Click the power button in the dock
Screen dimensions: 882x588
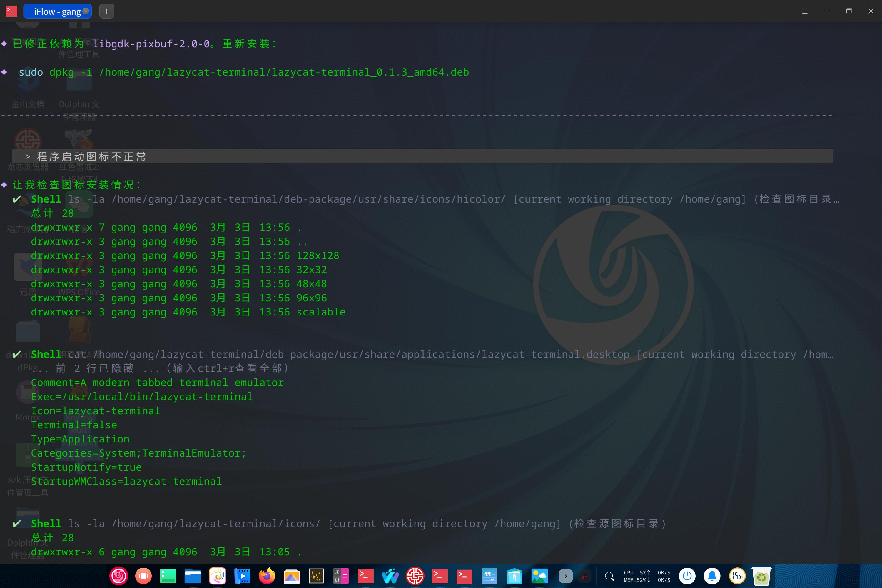[x=687, y=576]
